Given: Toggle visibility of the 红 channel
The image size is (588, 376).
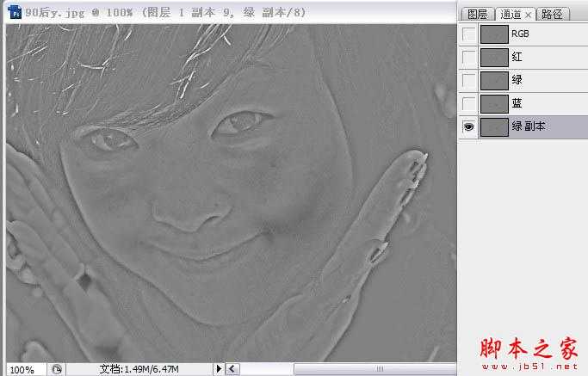Looking at the screenshot, I should pyautogui.click(x=467, y=58).
